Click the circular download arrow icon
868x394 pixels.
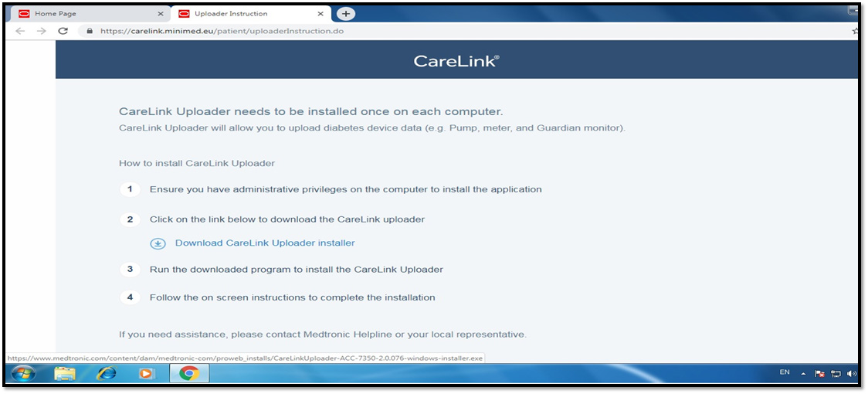(x=158, y=243)
